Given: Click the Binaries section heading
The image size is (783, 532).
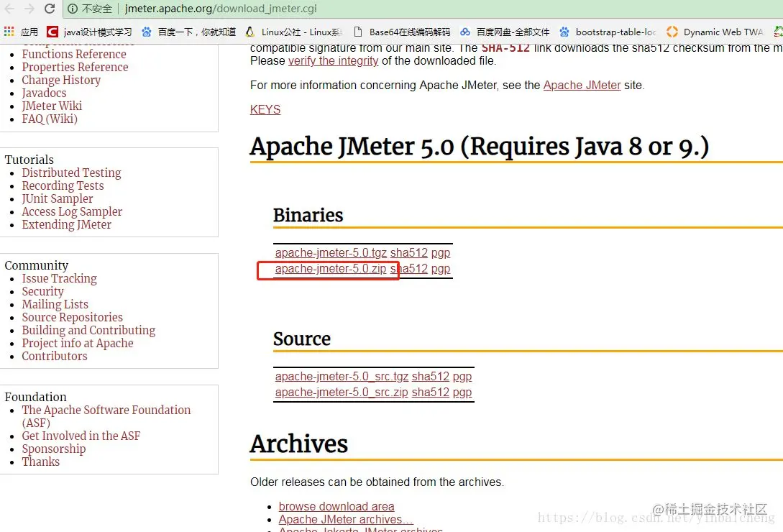Looking at the screenshot, I should pos(308,215).
